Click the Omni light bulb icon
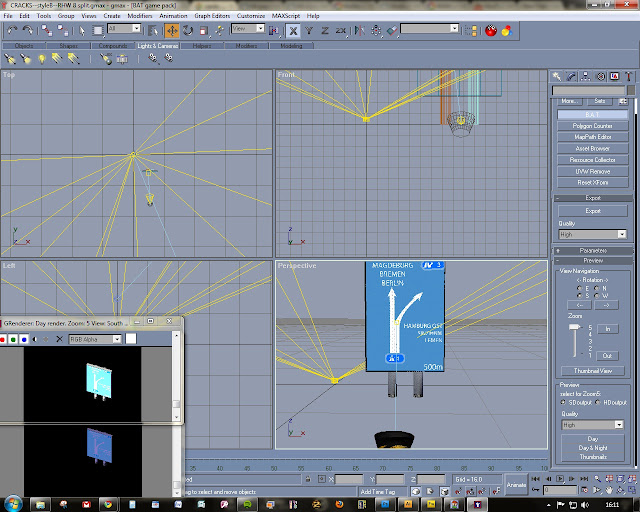Screen dimensions: 640x512 42,59
